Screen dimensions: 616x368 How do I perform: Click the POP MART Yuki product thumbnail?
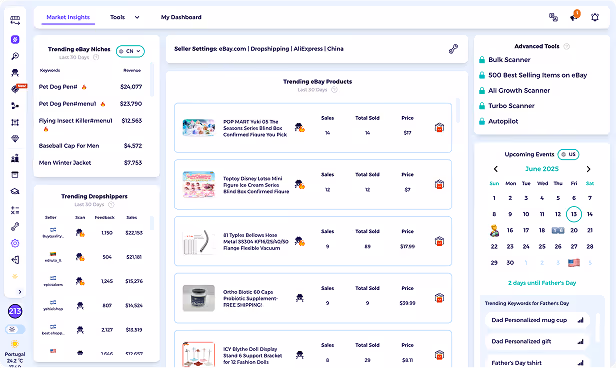coord(199,128)
